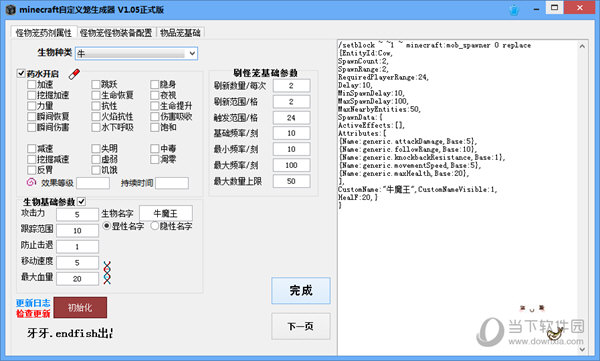The image size is (600, 361).
Task: Click the 触发范围/格 input field
Action: (292, 118)
